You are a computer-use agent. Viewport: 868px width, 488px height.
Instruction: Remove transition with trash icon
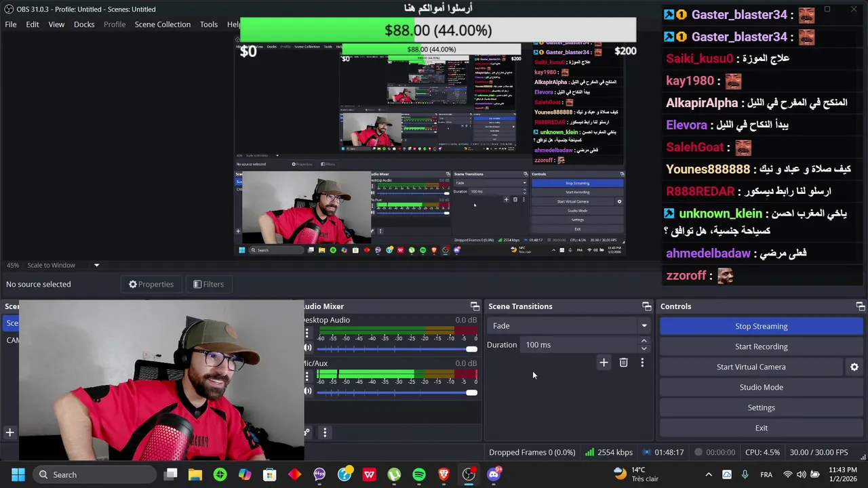(x=623, y=363)
